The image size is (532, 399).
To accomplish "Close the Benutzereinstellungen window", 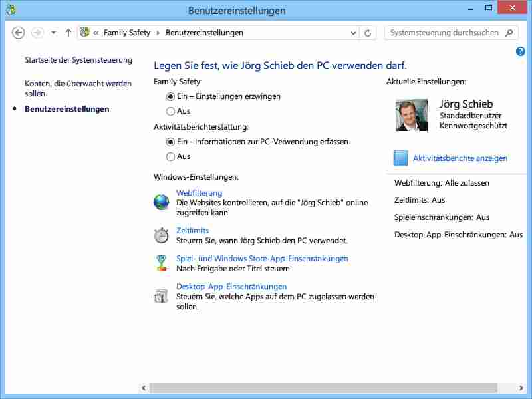I will pyautogui.click(x=512, y=7).
